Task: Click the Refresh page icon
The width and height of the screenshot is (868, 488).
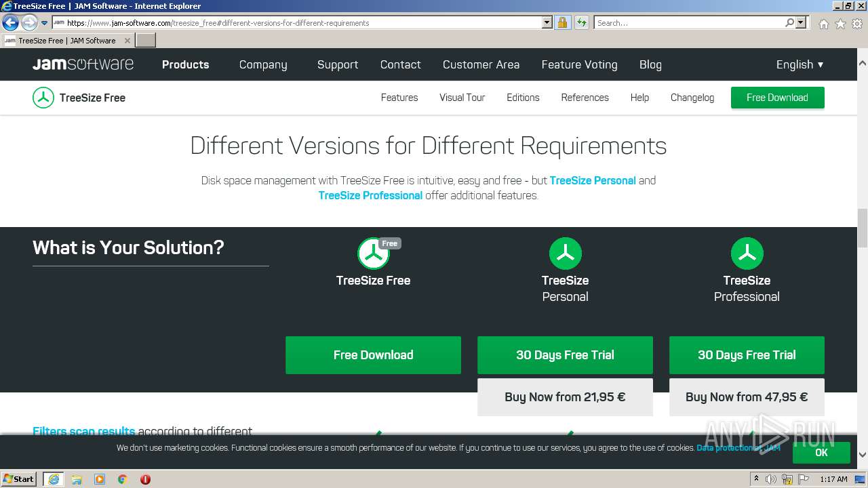Action: tap(581, 22)
